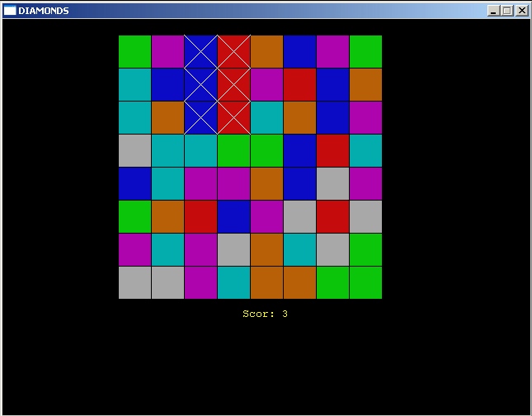Screen dimensions: 532x416
Task: Click the yellow 'Scor: 3' text
Action: 265,314
